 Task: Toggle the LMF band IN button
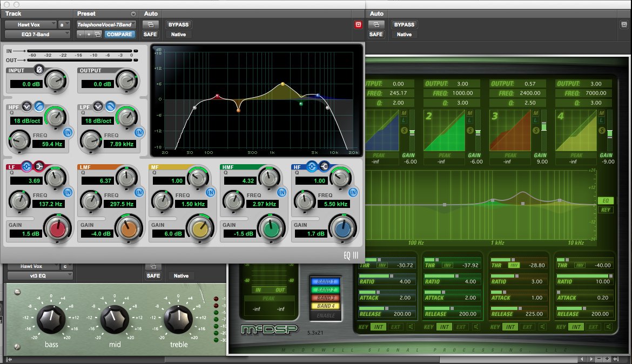(x=139, y=193)
